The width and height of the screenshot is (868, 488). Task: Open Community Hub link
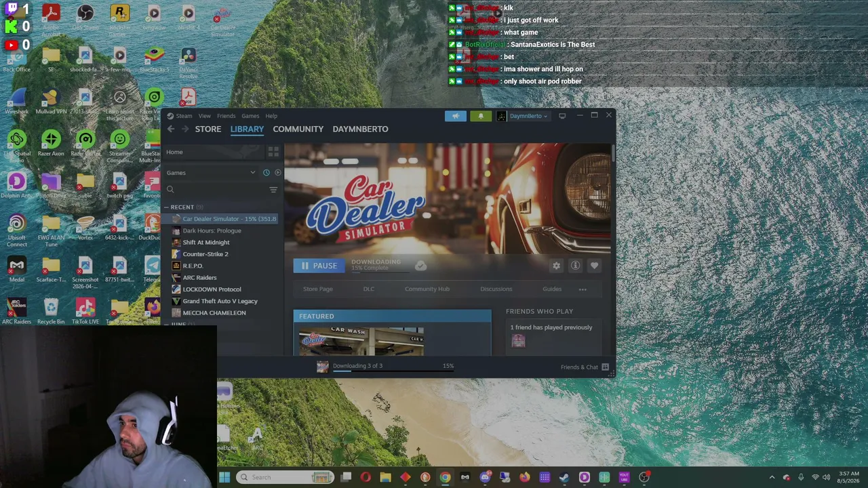(427, 289)
